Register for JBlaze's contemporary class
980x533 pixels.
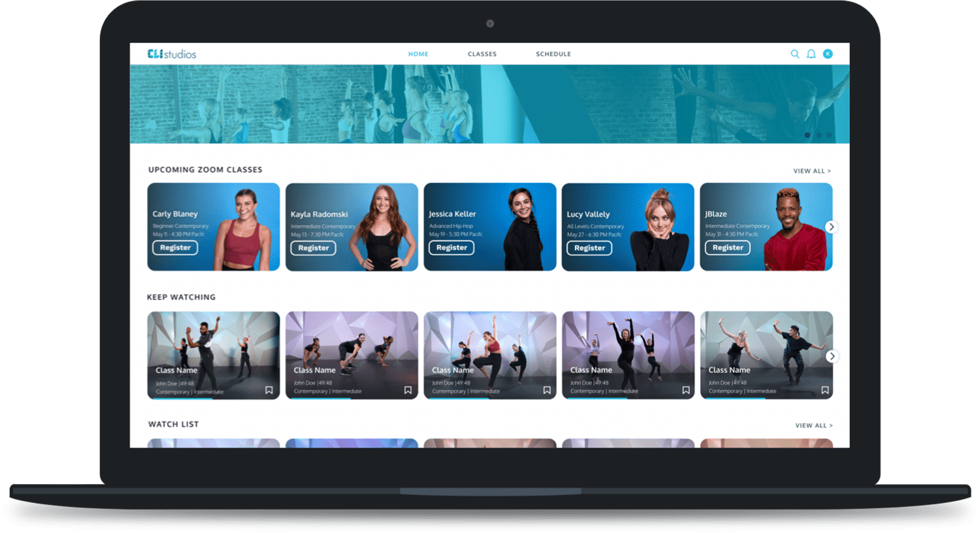pos(728,248)
